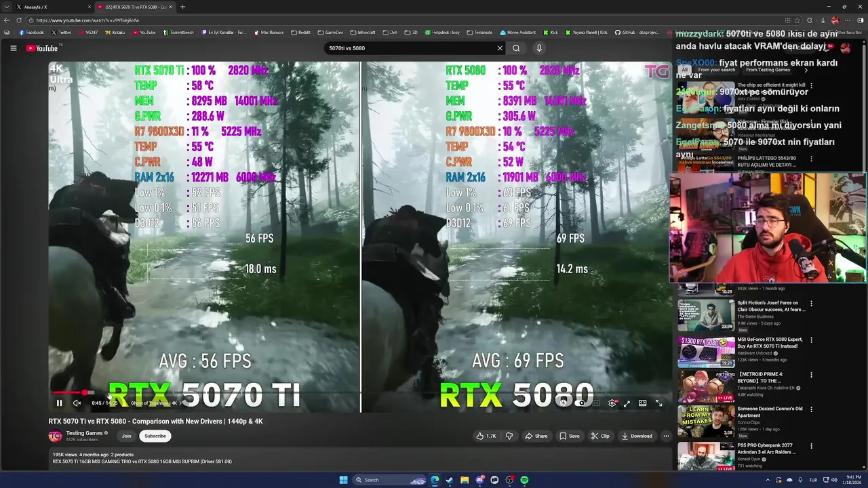This screenshot has height=488, width=868.
Task: Switch player to miniplayer mode
Action: coord(627,403)
